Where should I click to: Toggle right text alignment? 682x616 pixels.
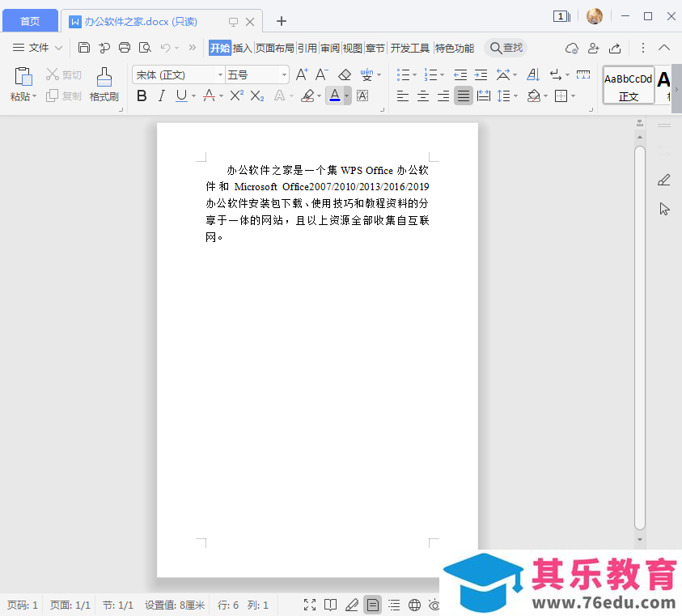pos(443,96)
